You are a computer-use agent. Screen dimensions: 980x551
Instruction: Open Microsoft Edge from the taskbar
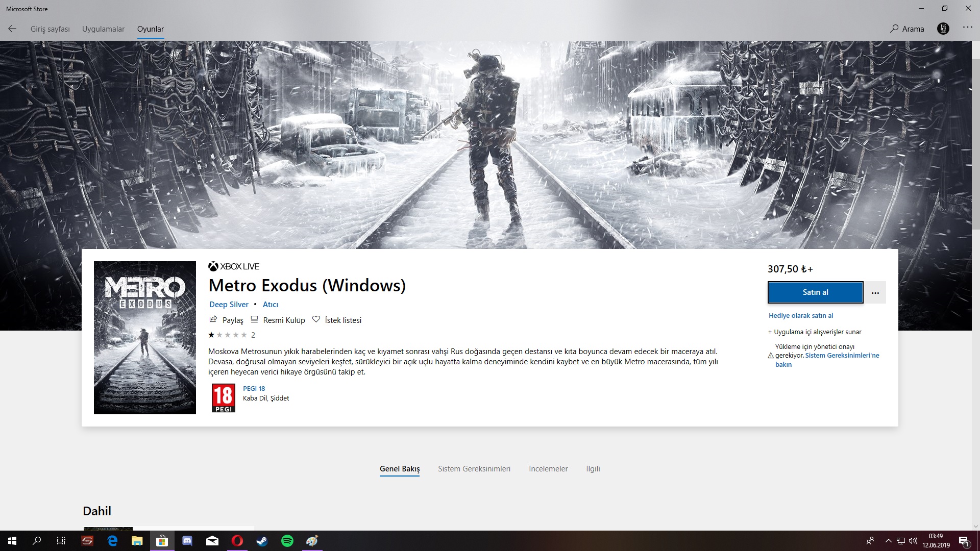(x=113, y=541)
